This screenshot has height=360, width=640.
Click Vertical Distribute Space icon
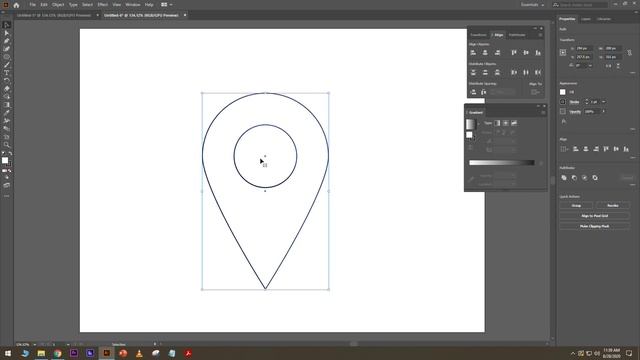point(473,92)
